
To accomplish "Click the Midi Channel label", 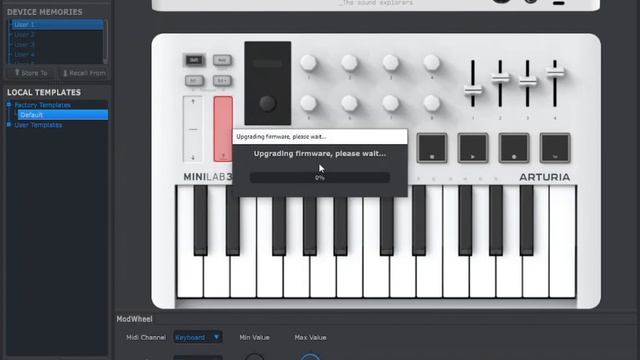I will click(x=146, y=338).
